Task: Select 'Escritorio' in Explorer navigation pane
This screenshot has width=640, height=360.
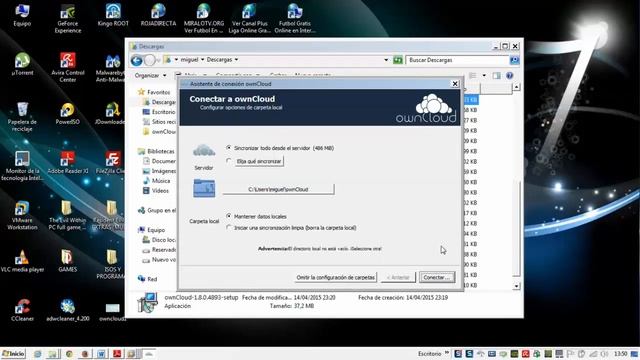Action: pyautogui.click(x=163, y=112)
